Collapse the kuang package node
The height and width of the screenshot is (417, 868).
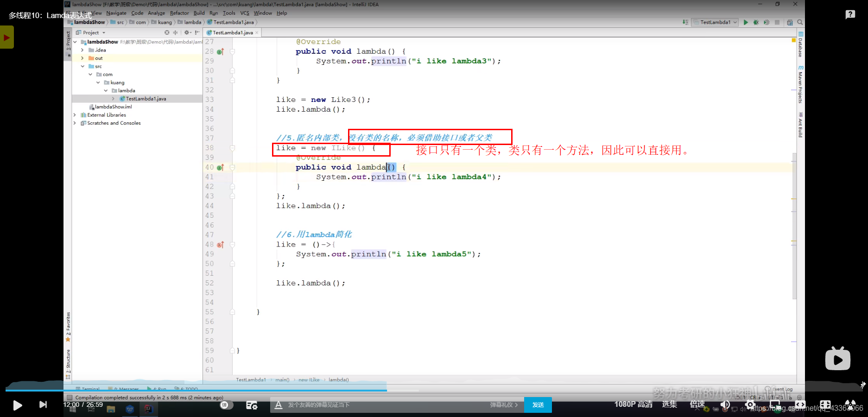point(98,82)
